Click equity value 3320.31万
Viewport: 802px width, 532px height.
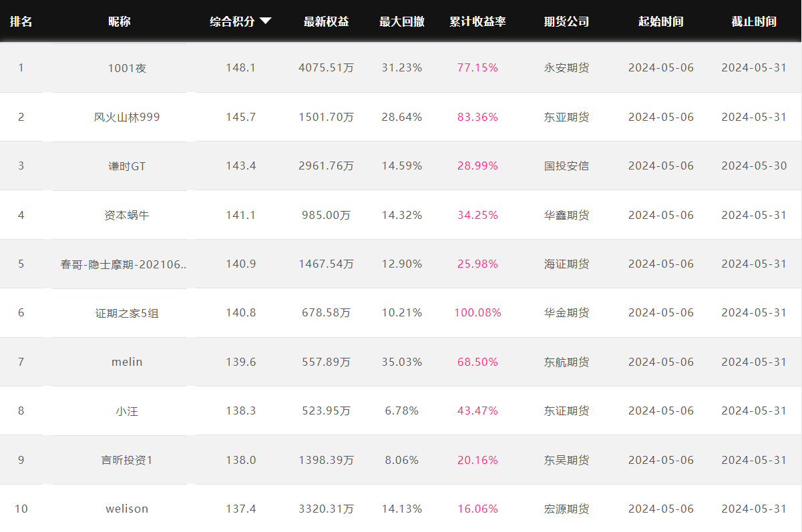[x=326, y=509]
